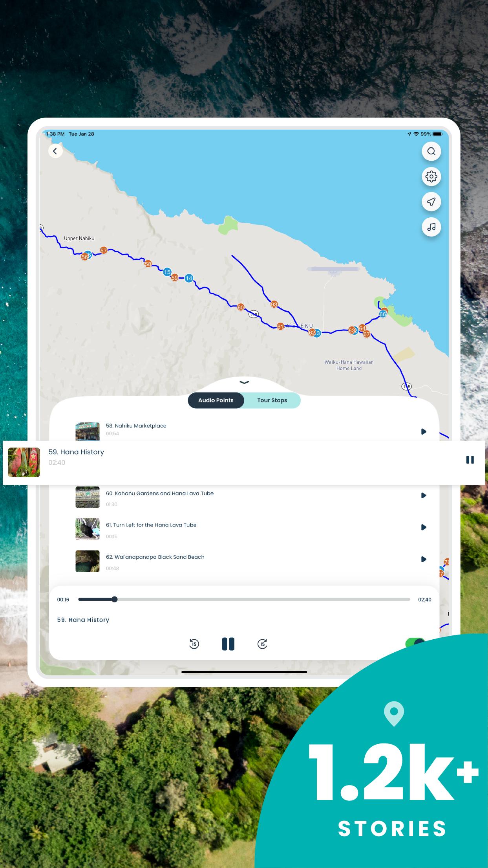Open settings gear on the map
The height and width of the screenshot is (868, 488).
coord(431,176)
